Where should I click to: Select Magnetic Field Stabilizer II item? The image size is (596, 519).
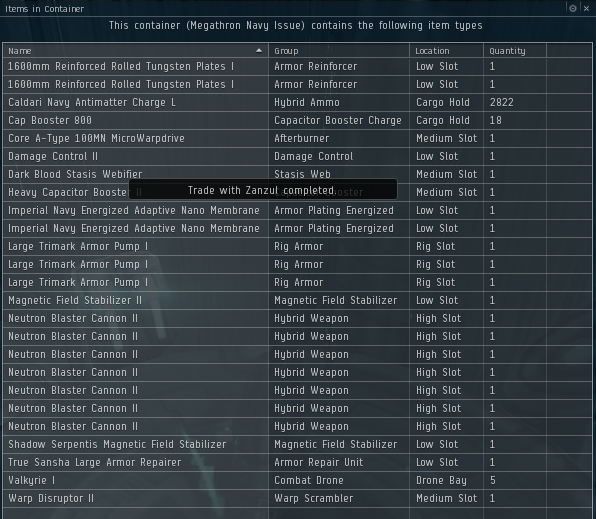coord(297,300)
